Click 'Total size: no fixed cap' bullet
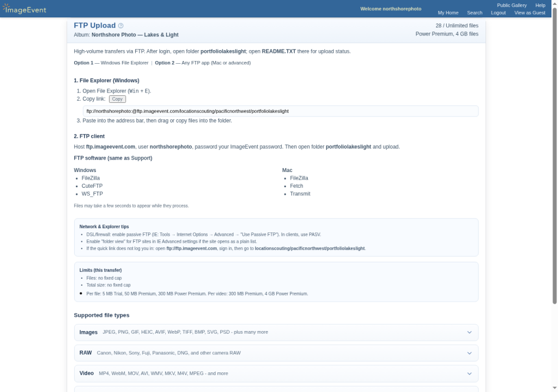 click(x=108, y=285)
